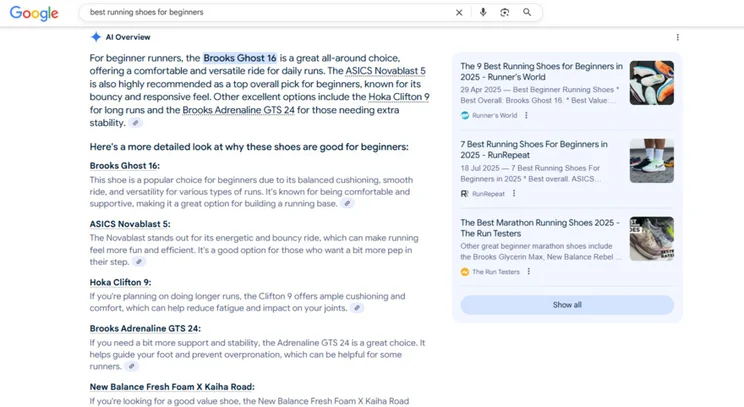Image resolution: width=744 pixels, height=407 pixels.
Task: Click the AI Overview sparkle icon
Action: pyautogui.click(x=96, y=37)
